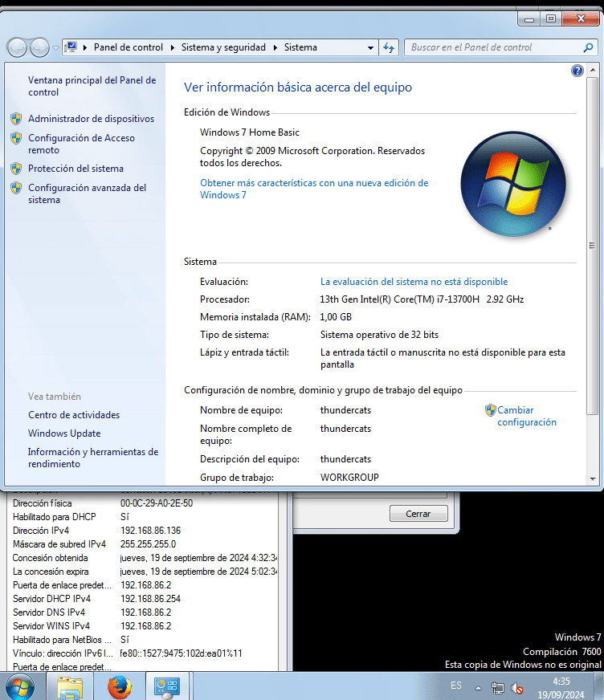604x700 pixels.
Task: Click the Back navigation arrow button
Action: coord(18,47)
